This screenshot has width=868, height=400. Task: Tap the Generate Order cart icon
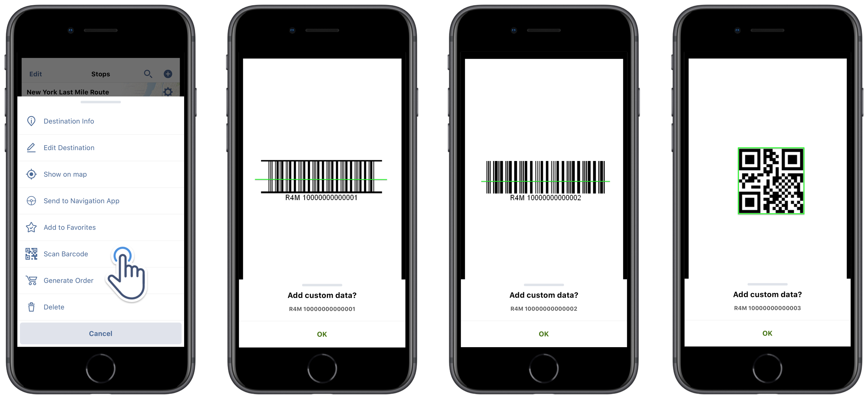(x=32, y=280)
